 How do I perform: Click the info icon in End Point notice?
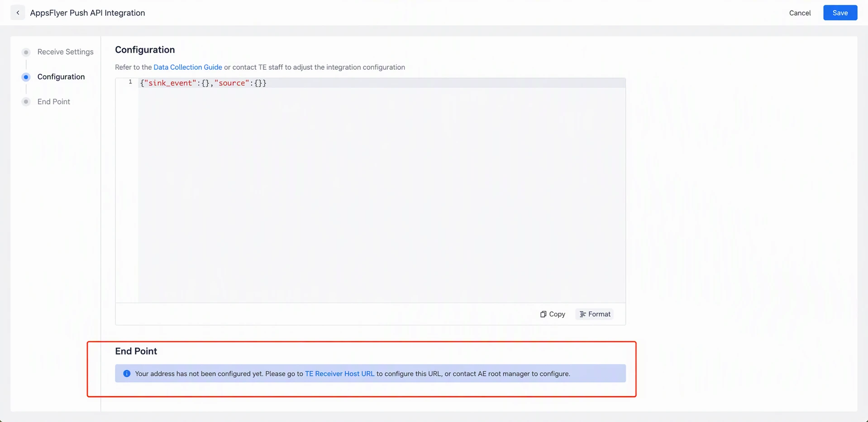127,374
